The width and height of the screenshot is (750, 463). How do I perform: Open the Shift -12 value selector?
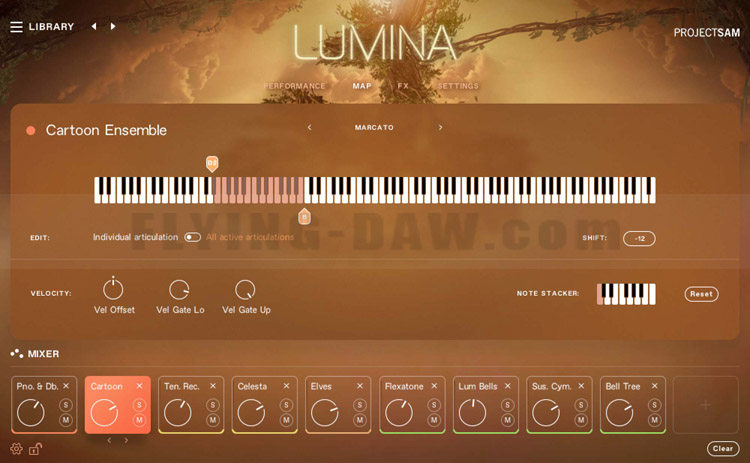(640, 238)
